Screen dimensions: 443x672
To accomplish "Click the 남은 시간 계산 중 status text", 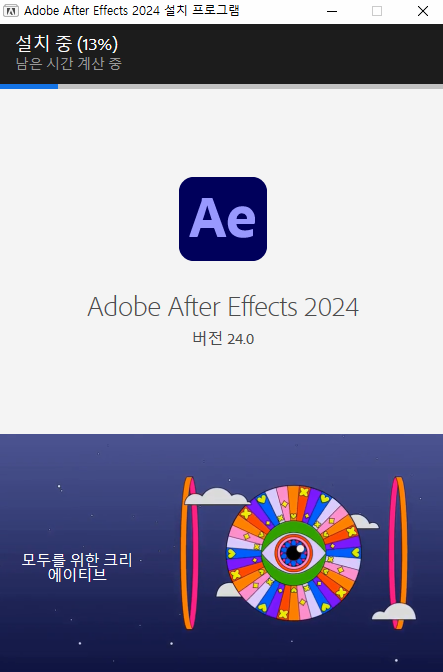I will click(69, 63).
